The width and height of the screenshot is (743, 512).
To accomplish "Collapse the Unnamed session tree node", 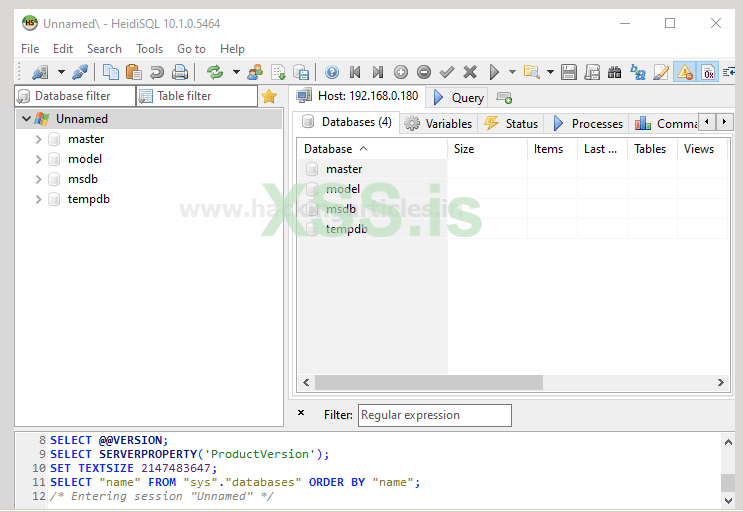I will tap(27, 119).
